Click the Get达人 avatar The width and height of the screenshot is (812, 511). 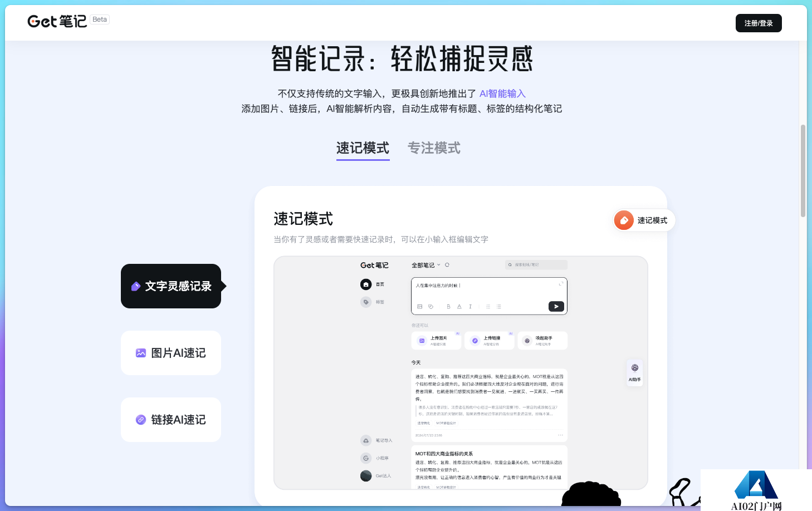click(x=366, y=476)
